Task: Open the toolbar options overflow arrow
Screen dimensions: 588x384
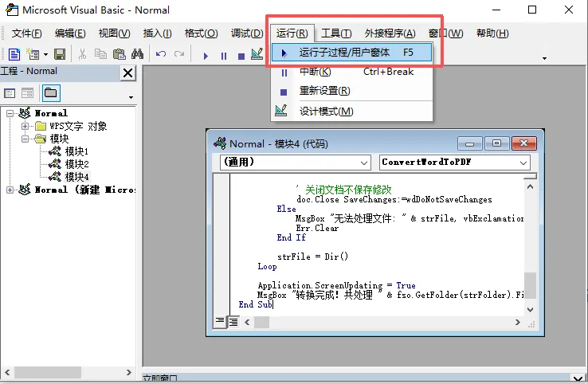Action: [x=544, y=58]
